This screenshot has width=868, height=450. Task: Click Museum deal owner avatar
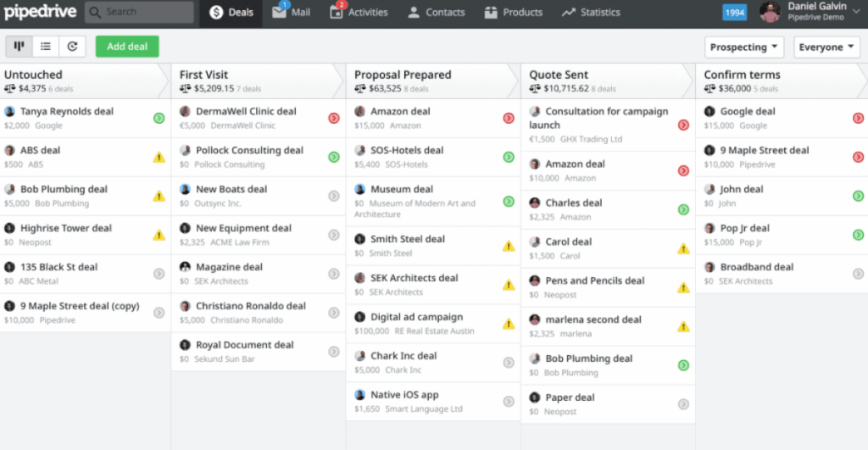pyautogui.click(x=359, y=189)
